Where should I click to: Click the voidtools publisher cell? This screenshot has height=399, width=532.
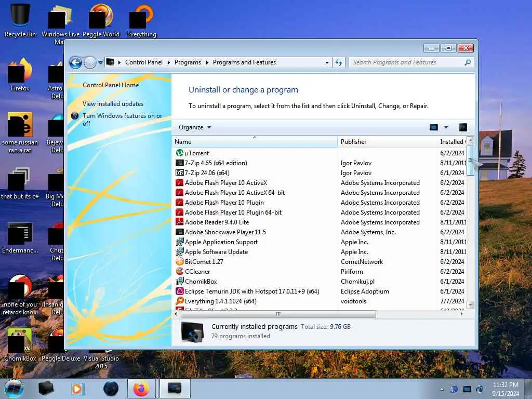353,301
